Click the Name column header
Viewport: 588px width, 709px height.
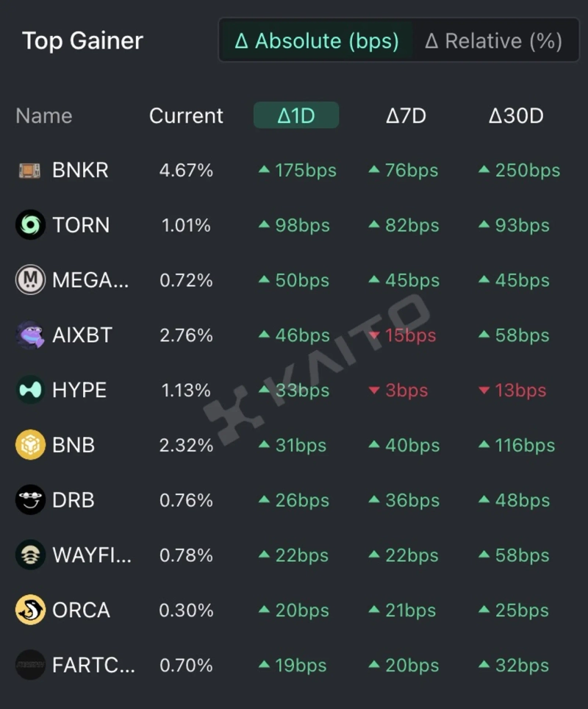[44, 115]
